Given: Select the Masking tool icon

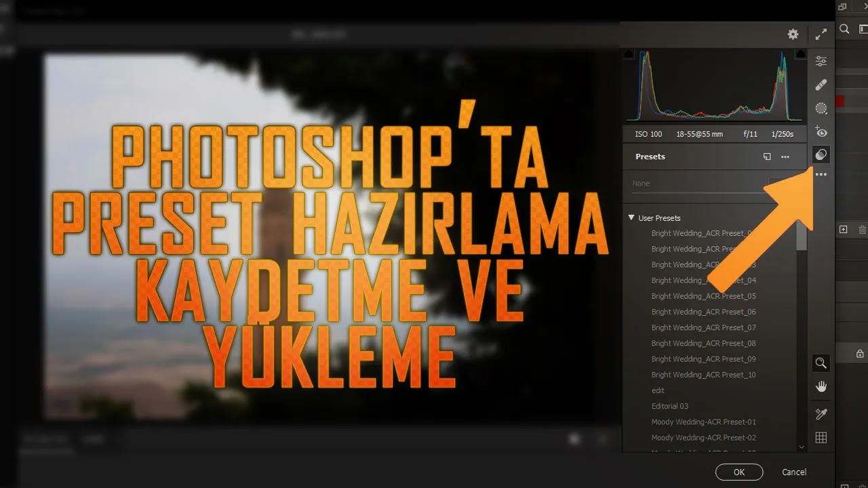Looking at the screenshot, I should pyautogui.click(x=821, y=108).
